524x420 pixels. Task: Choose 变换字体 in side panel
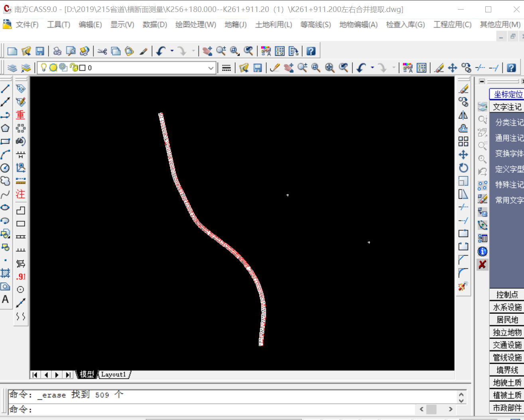pos(509,154)
